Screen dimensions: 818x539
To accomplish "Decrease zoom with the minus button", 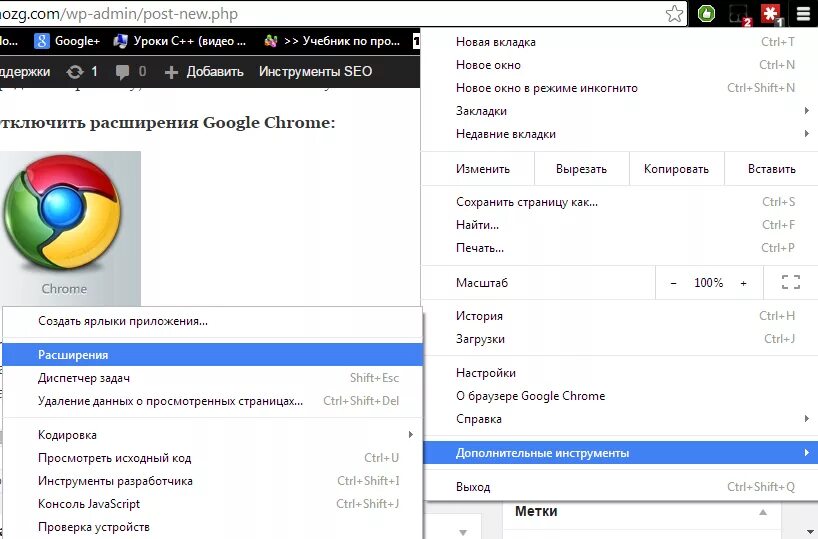I will pos(673,283).
